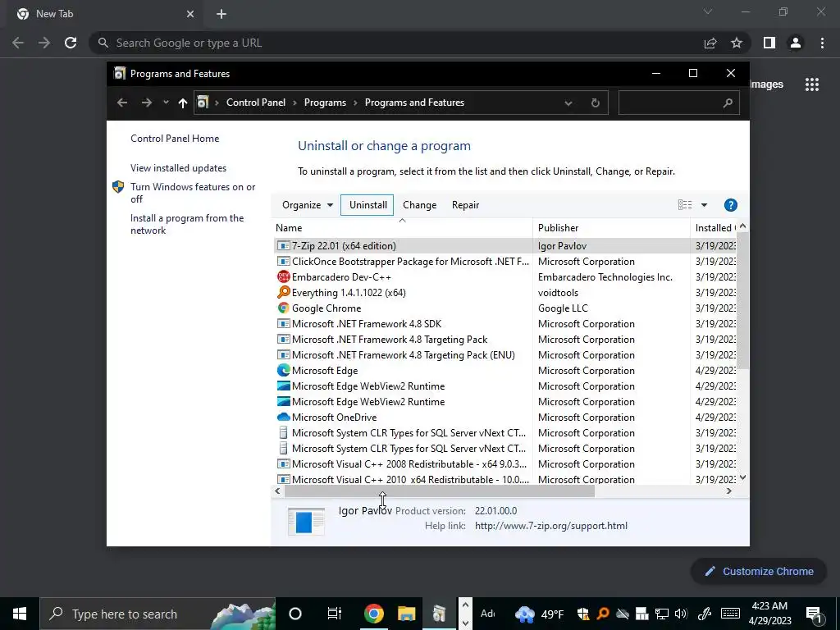Click the horizontal scrollbar thumb in program list
The height and width of the screenshot is (630, 840).
point(439,491)
